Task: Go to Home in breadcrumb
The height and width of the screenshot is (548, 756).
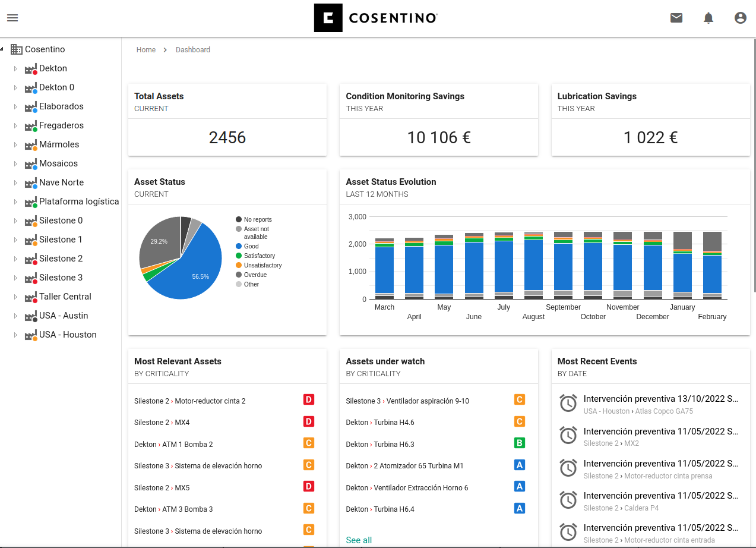Action: [x=146, y=50]
